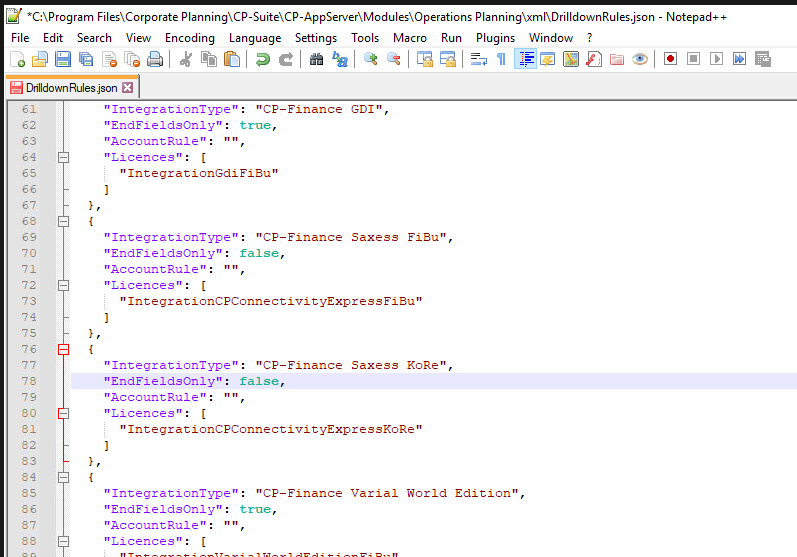Collapse the Licences array at line 80
797x557 pixels.
point(64,413)
